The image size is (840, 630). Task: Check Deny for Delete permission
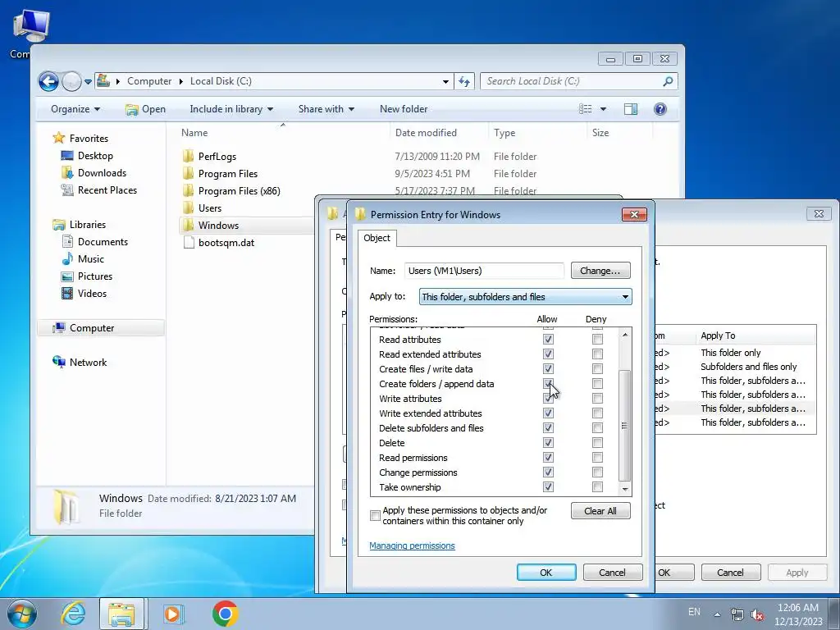click(597, 442)
